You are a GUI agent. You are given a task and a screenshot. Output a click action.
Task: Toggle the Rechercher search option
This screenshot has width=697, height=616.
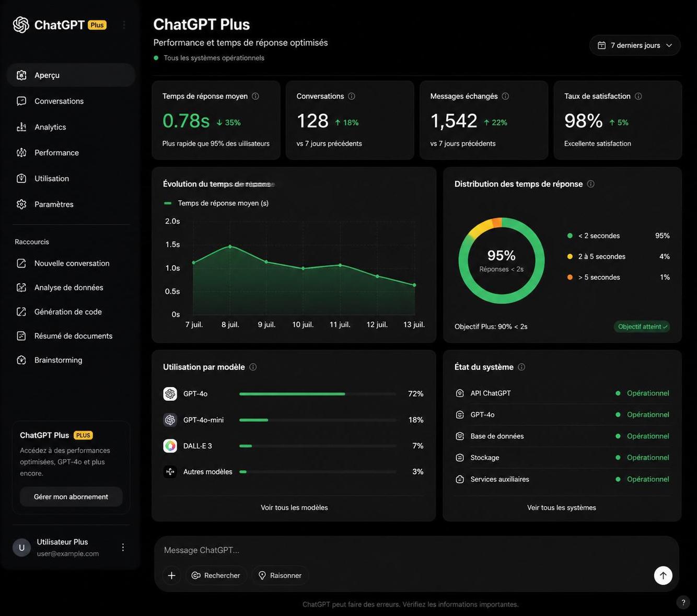coord(216,576)
